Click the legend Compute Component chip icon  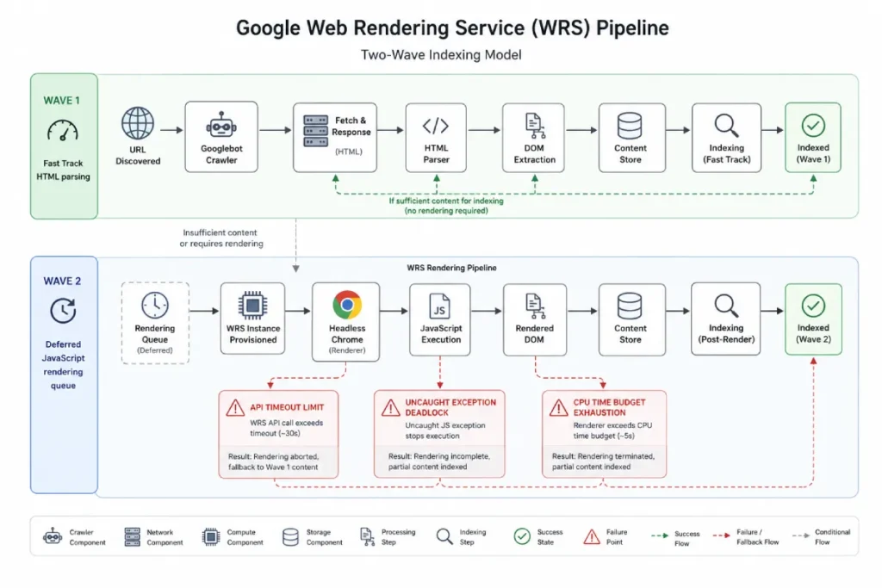pyautogui.click(x=211, y=537)
